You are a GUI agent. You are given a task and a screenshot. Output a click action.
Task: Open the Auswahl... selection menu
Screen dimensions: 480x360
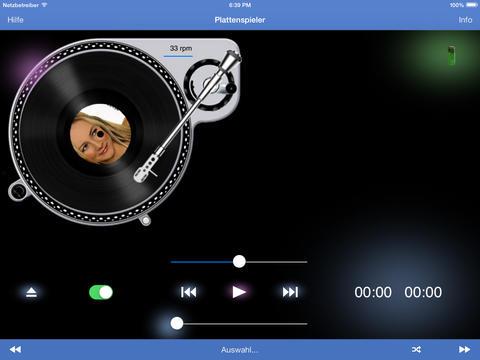tap(240, 350)
